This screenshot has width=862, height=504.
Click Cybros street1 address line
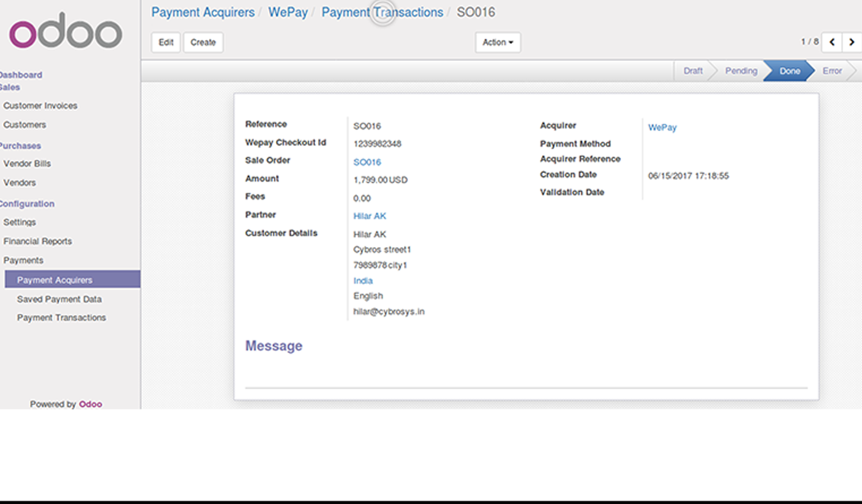tap(382, 249)
